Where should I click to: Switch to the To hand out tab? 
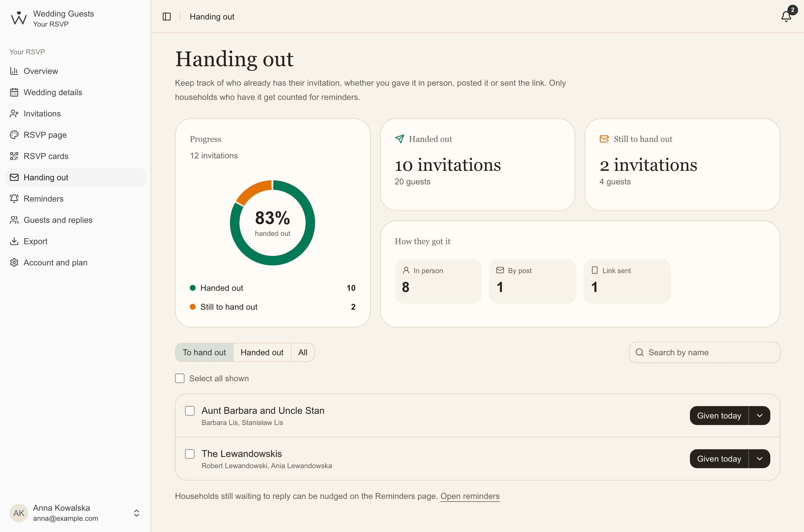[x=204, y=352]
